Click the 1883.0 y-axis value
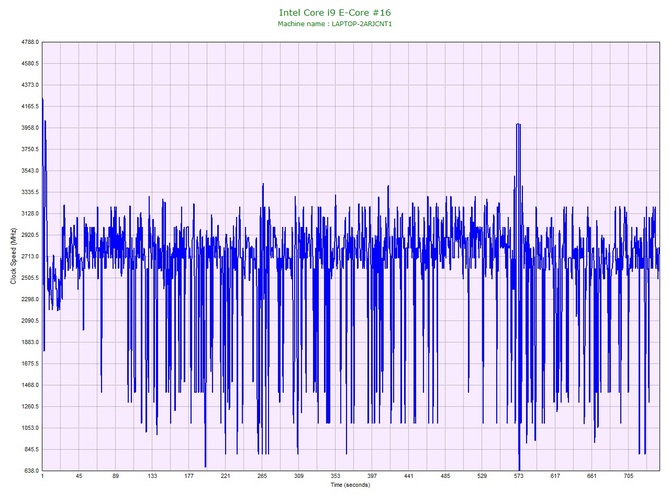Viewport: 670px width, 502px height. [x=29, y=342]
